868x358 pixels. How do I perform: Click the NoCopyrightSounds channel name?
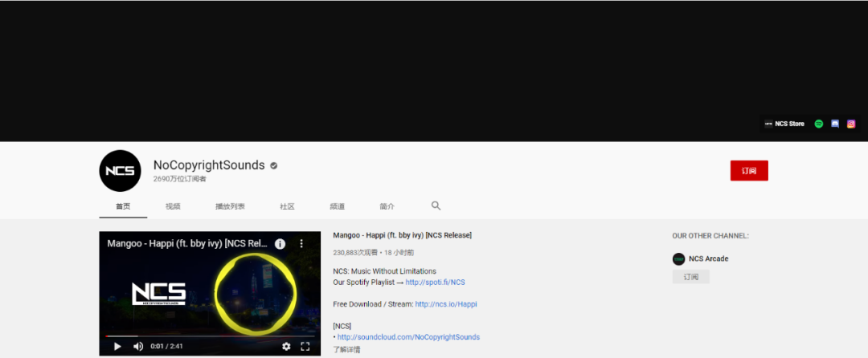[209, 165]
